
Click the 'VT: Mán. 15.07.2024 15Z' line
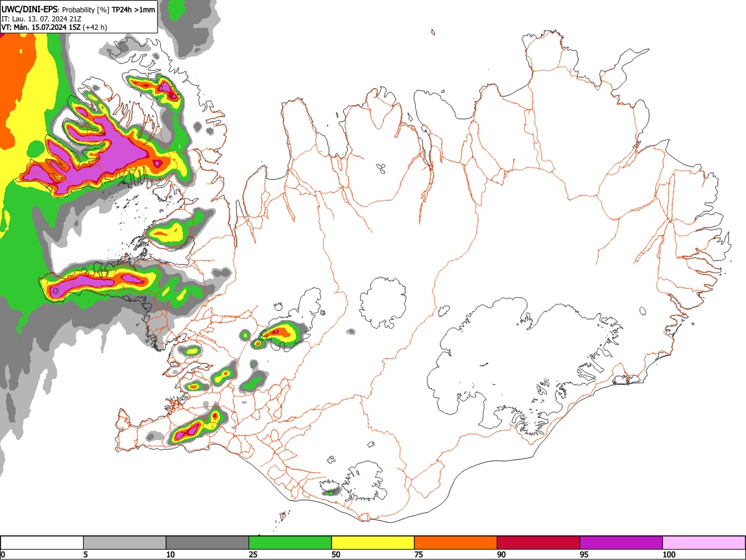click(x=41, y=27)
